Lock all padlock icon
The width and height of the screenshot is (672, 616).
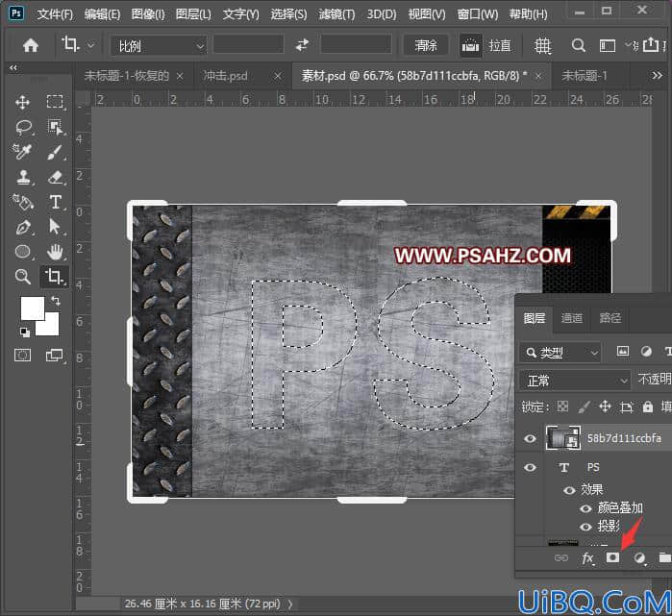648,407
